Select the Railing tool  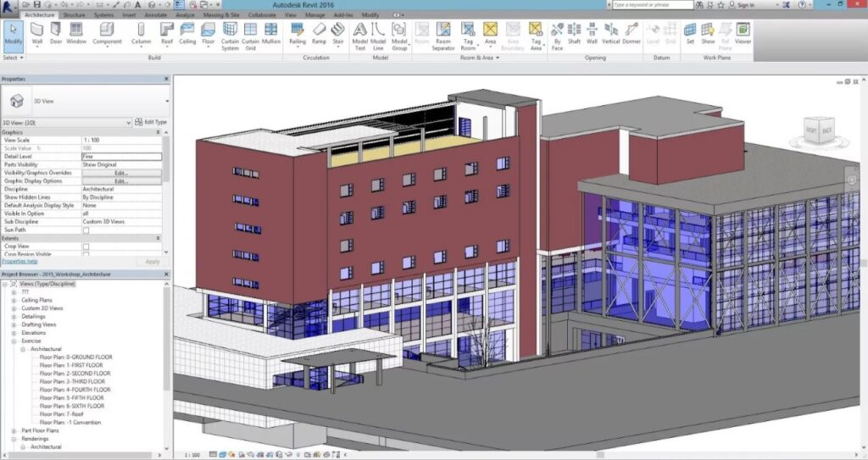tap(298, 35)
